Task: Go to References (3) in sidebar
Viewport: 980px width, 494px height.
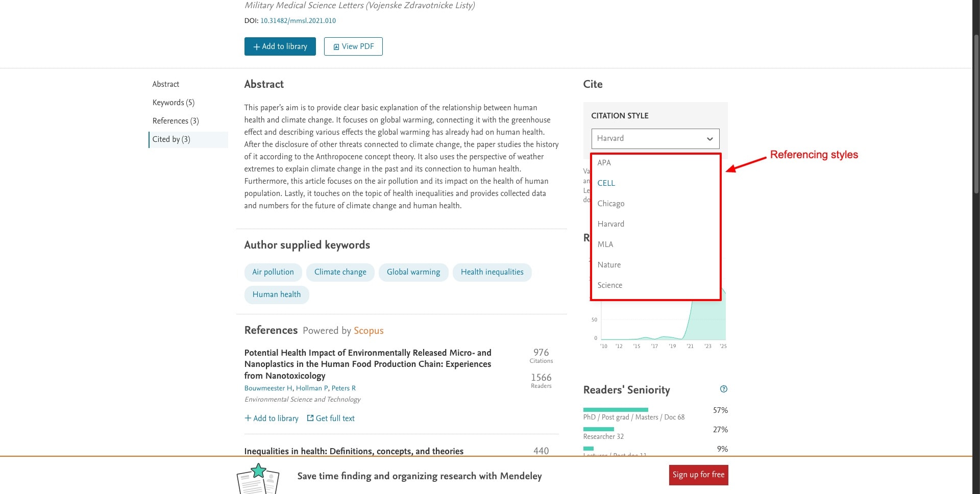Action: [x=176, y=121]
